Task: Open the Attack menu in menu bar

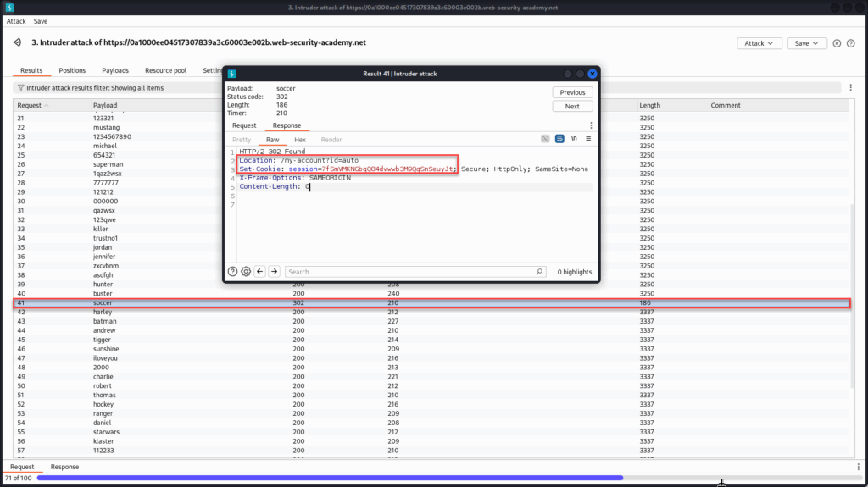Action: coord(16,21)
